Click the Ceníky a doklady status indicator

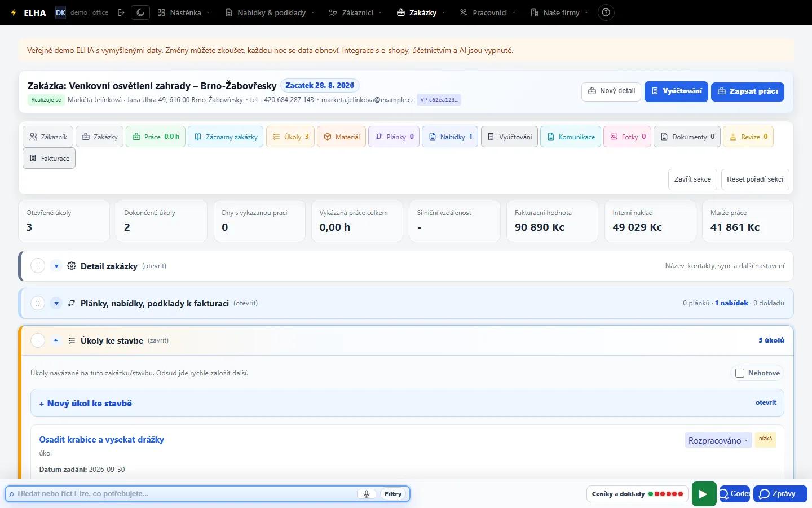[637, 494]
